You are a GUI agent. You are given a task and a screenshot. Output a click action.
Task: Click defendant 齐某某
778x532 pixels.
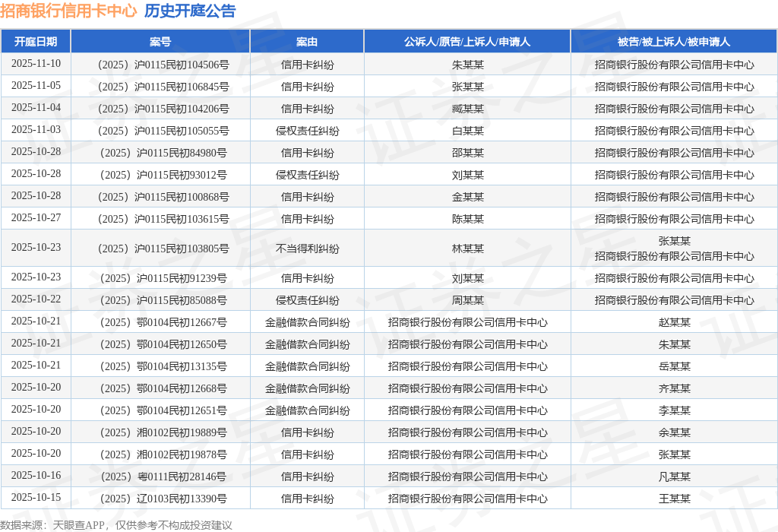[x=675, y=388]
